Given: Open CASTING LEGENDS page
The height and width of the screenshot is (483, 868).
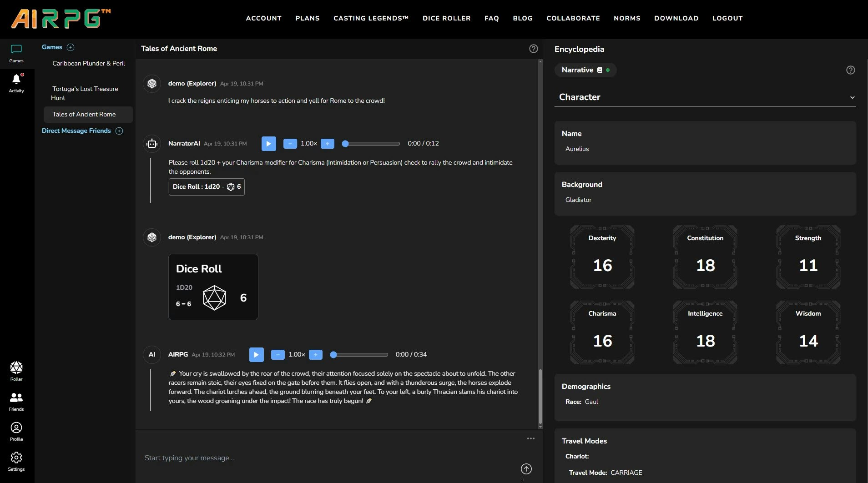Looking at the screenshot, I should pyautogui.click(x=371, y=18).
